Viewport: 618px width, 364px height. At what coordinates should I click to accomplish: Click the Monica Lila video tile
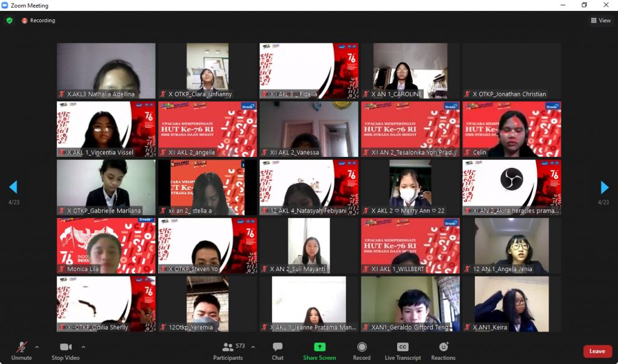(106, 246)
